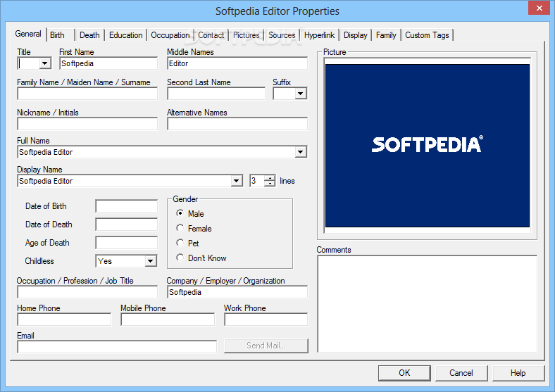Focus the Family Name input field

click(87, 94)
